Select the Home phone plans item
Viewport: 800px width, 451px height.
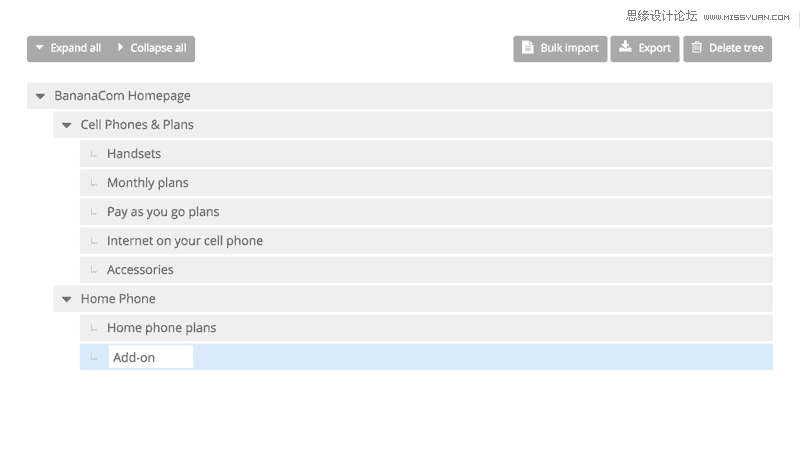coord(161,328)
